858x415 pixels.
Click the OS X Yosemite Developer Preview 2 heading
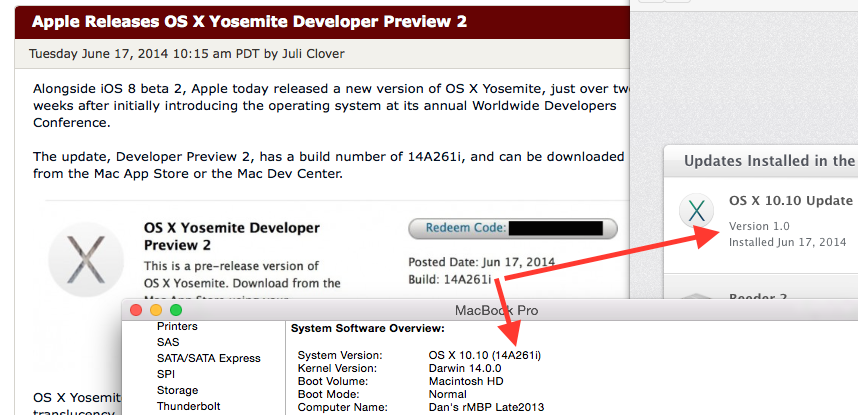(x=232, y=236)
